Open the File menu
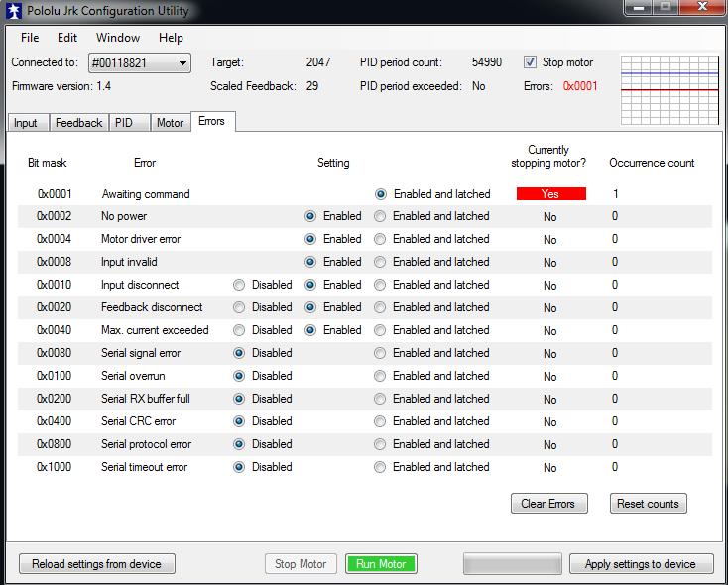Viewport: 728px width, 585px height. pyautogui.click(x=30, y=38)
